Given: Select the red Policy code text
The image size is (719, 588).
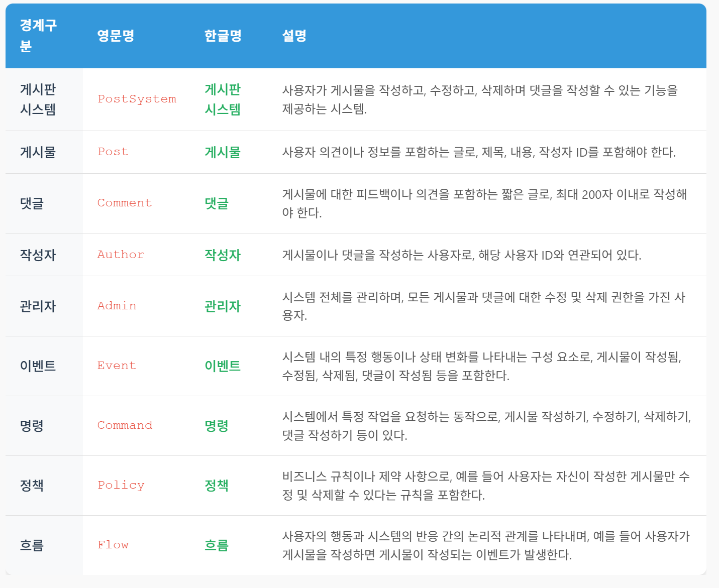Looking at the screenshot, I should pyautogui.click(x=121, y=485).
